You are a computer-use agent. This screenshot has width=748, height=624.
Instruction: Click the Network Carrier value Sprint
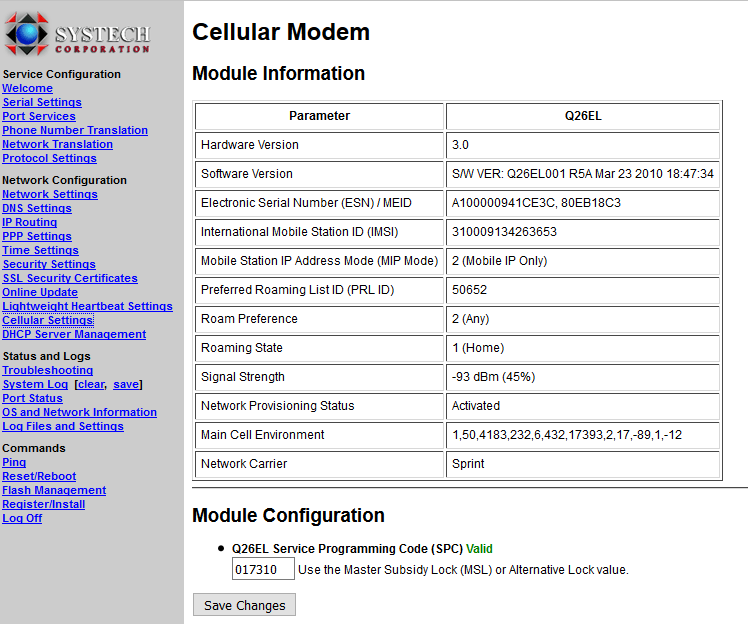[x=468, y=464]
